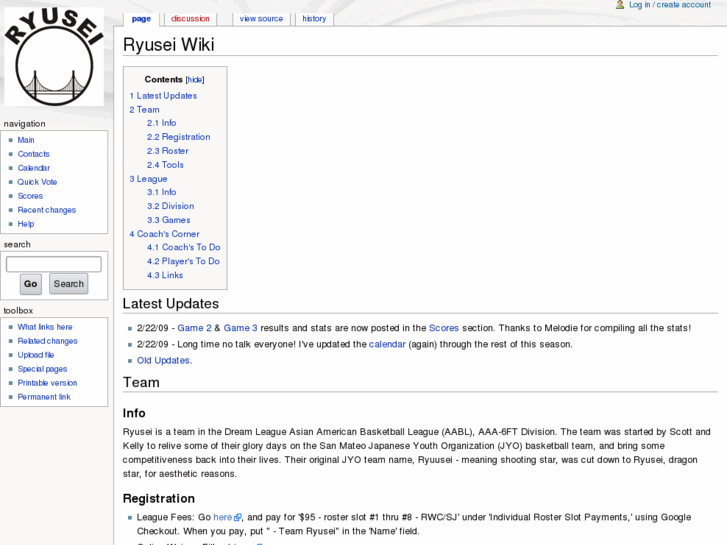Go to '4.2 Player's To Do' entry
Screen dimensions: 727x545
tap(183, 261)
